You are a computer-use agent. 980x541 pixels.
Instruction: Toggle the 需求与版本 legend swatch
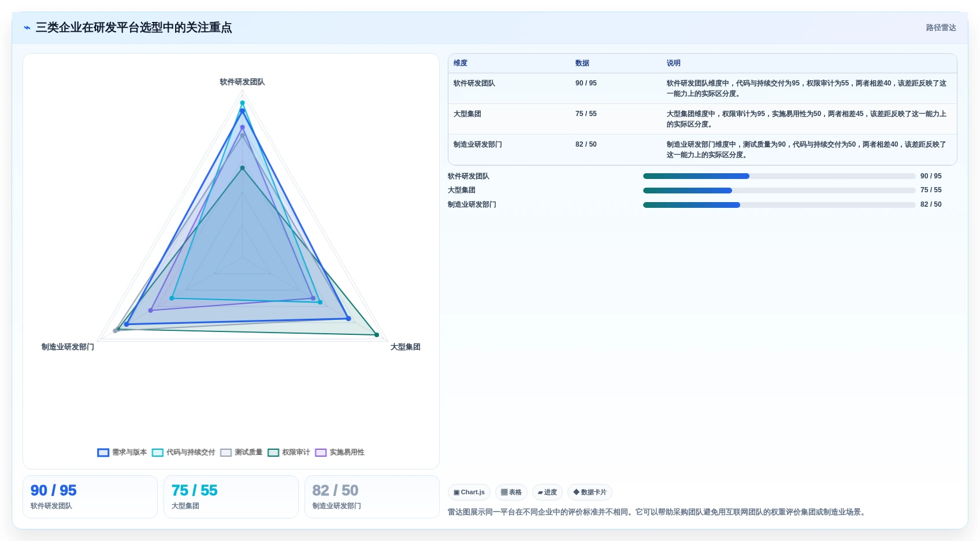[103, 453]
